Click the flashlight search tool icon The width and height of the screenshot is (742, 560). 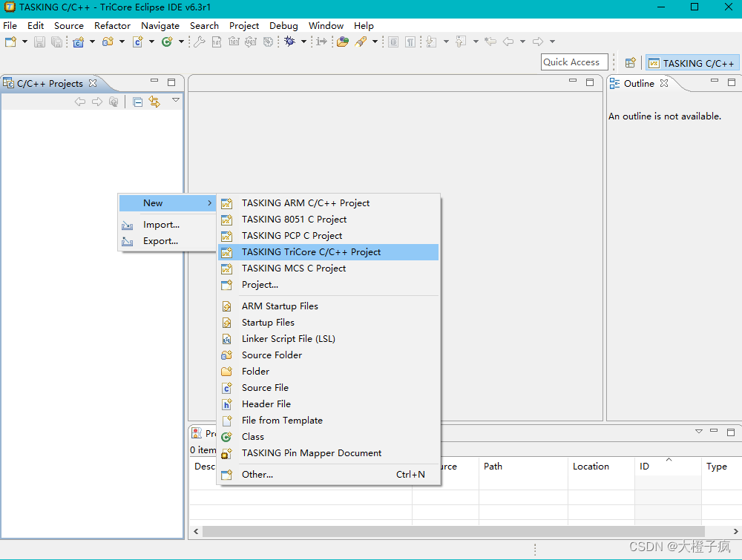361,42
